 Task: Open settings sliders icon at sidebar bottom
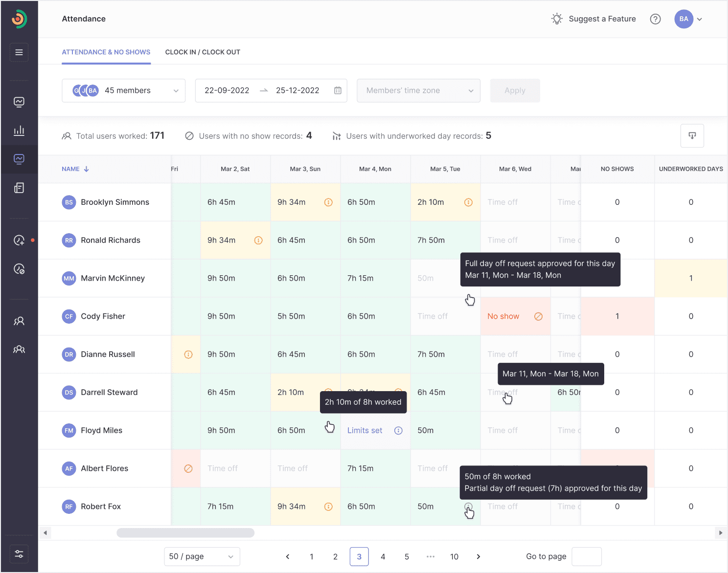click(x=19, y=554)
